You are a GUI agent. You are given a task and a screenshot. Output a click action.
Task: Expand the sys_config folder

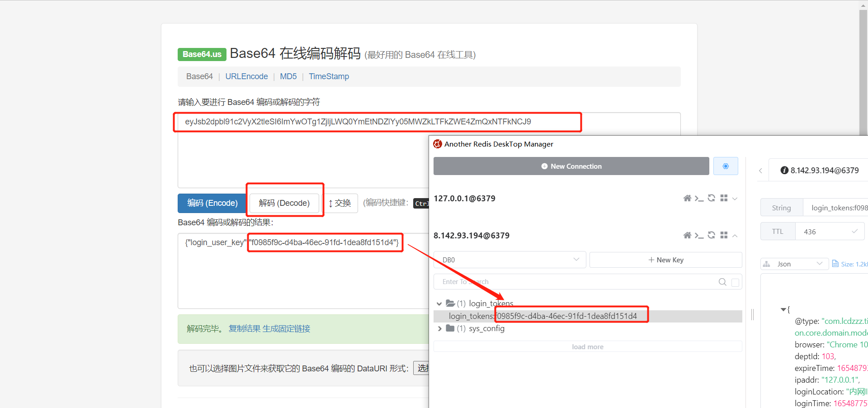tap(439, 328)
